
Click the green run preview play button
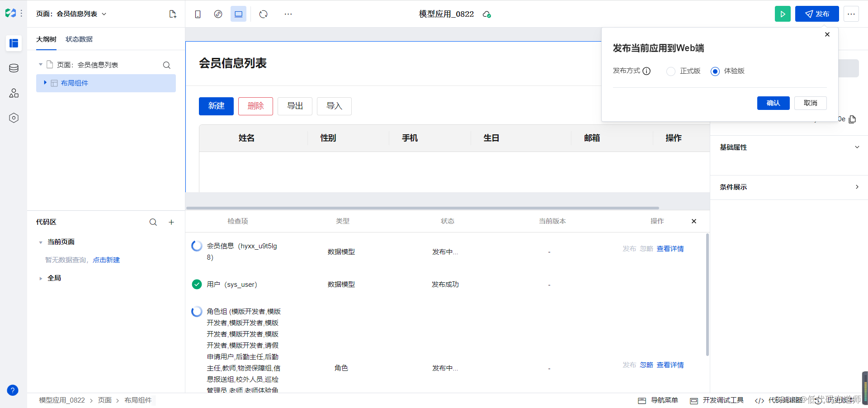click(x=783, y=14)
